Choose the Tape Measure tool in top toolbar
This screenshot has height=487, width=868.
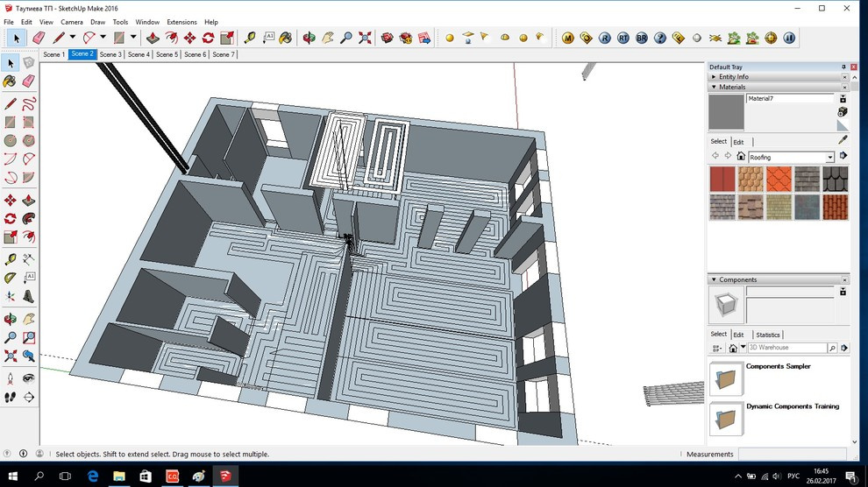click(x=250, y=38)
